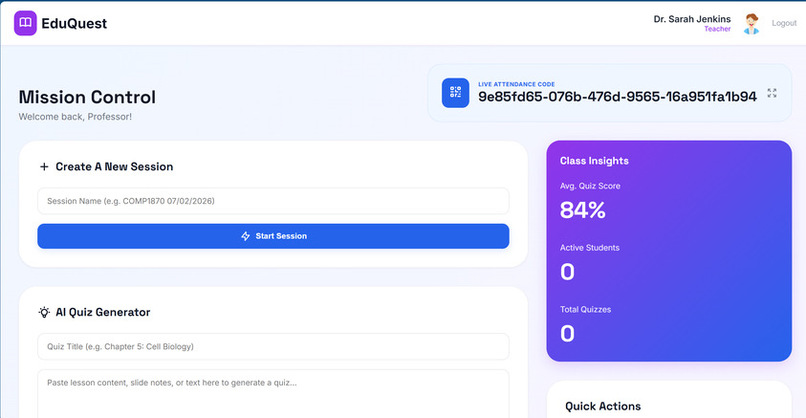Focus the Quiz Title input field

(273, 347)
